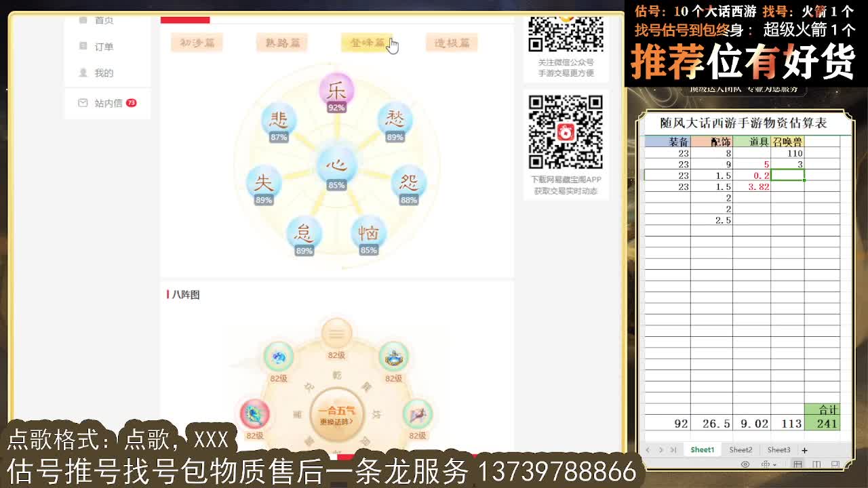The image size is (868, 488).
Task: Switch to the Sheet2 tab
Action: coord(741,449)
